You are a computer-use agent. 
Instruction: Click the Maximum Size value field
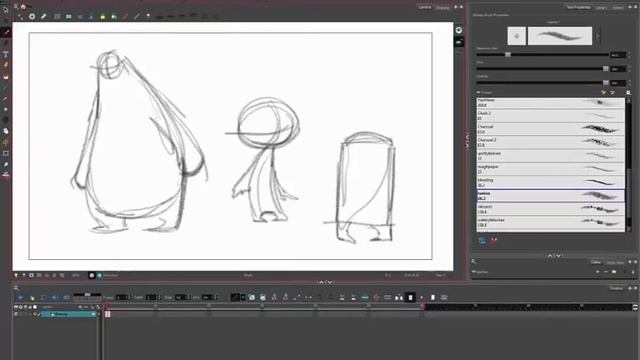click(618, 55)
